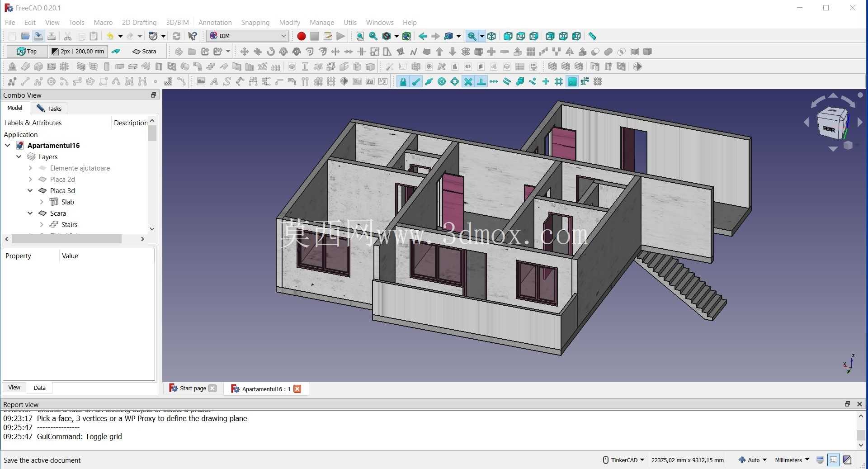Open the draw style dropdown arrow
This screenshot has width=868, height=469.
pyautogui.click(x=396, y=36)
